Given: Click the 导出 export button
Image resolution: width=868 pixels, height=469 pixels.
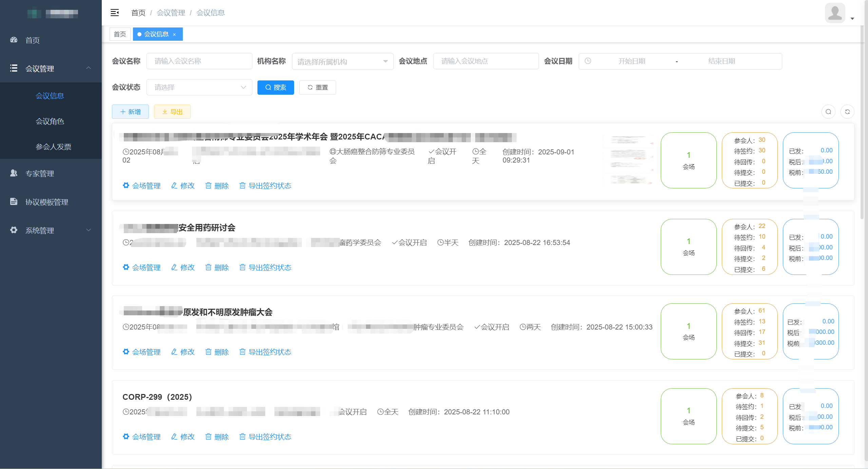Looking at the screenshot, I should [172, 112].
